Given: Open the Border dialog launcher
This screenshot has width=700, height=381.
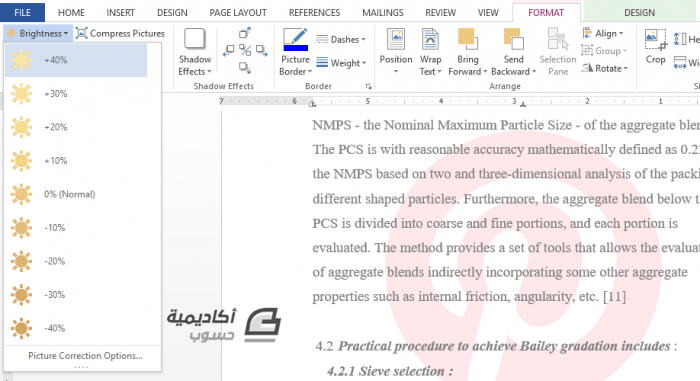Looking at the screenshot, I should (x=368, y=86).
